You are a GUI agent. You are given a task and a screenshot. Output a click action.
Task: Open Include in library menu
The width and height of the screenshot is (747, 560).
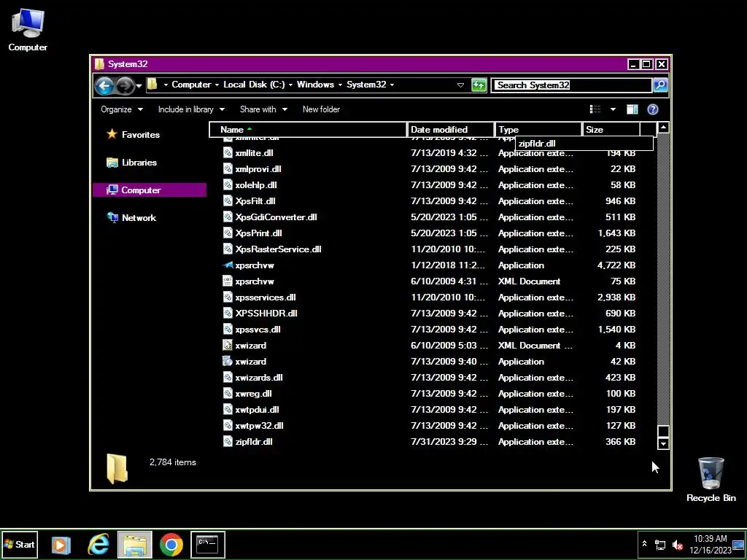click(x=191, y=109)
